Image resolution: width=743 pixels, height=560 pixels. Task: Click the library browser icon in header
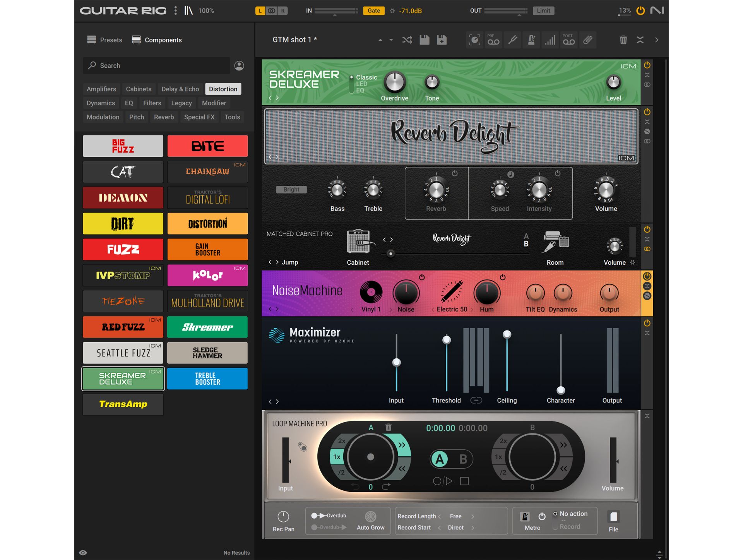click(188, 11)
